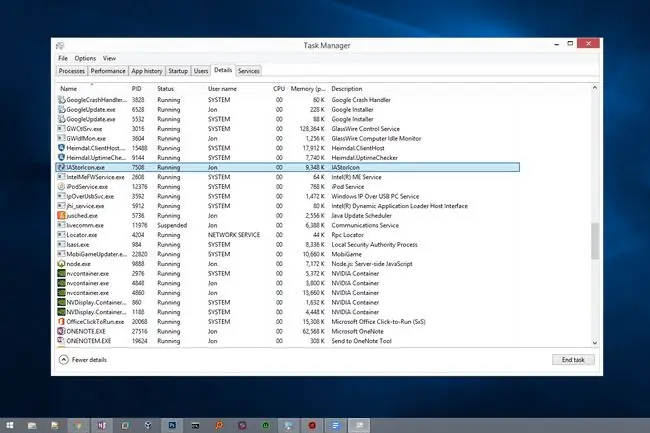
Task: Click the 128,364 K memory value
Action: pyautogui.click(x=312, y=129)
